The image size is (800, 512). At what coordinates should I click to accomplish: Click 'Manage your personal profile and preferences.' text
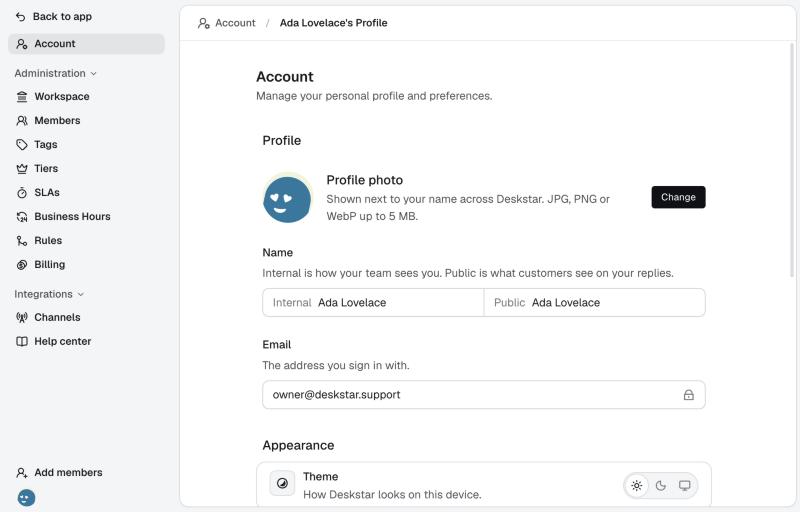tap(374, 96)
